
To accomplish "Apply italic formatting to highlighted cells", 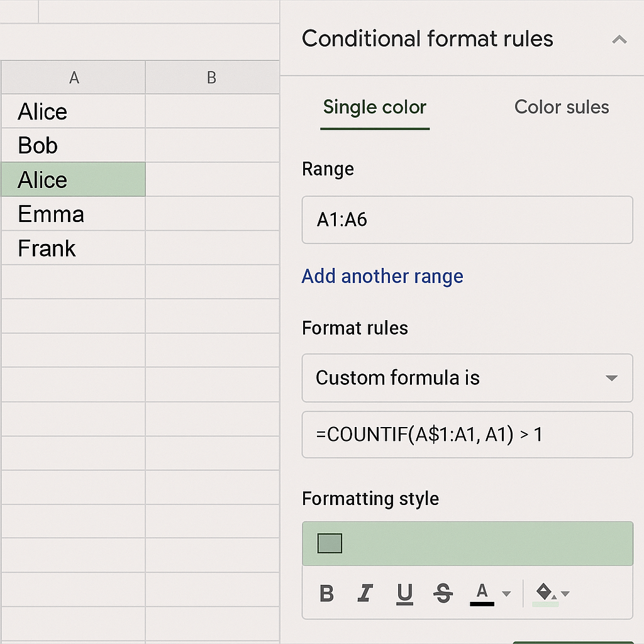I will (x=365, y=593).
